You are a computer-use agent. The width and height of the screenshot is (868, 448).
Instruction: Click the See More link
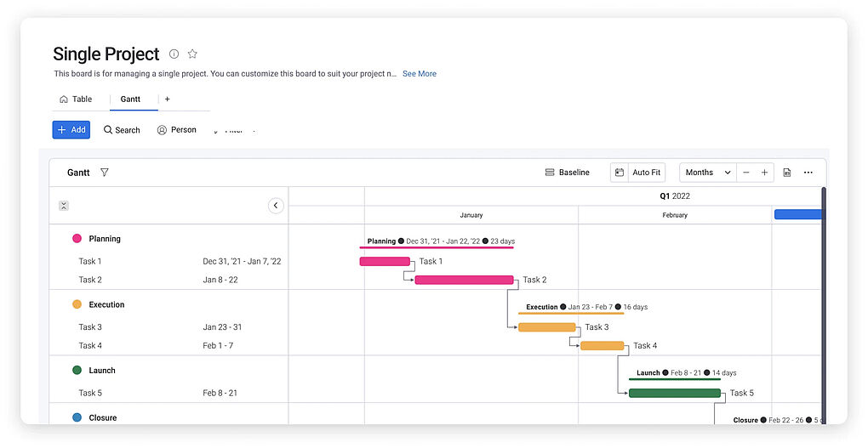pyautogui.click(x=420, y=74)
